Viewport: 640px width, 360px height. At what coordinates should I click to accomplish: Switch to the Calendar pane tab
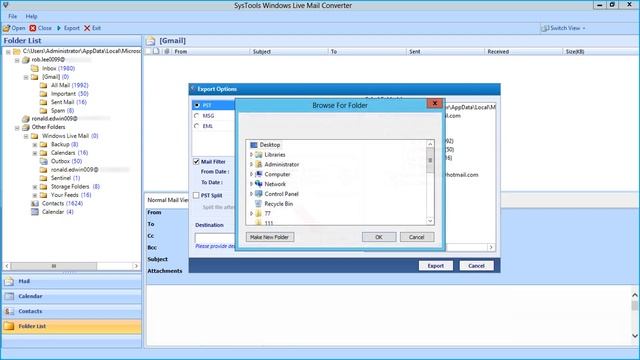pyautogui.click(x=72, y=296)
